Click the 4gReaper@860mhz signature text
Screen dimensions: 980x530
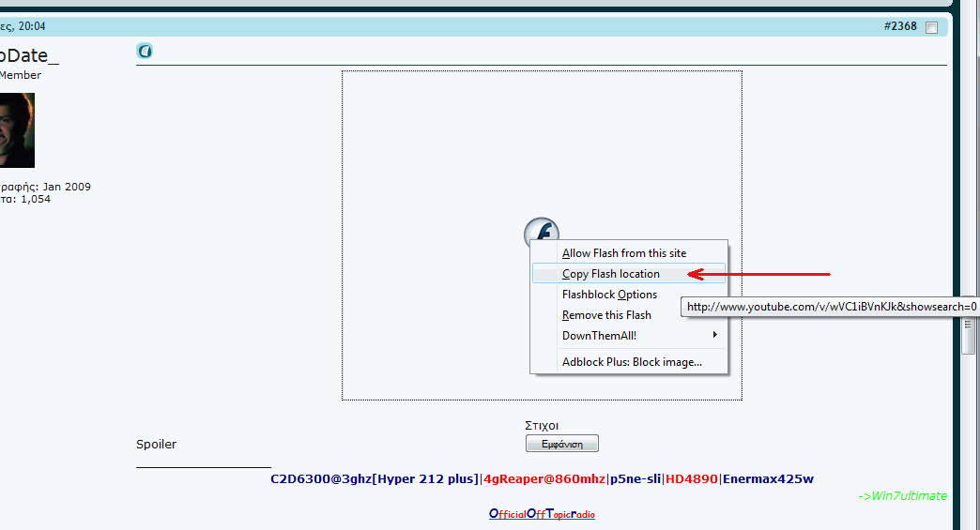pyautogui.click(x=544, y=478)
